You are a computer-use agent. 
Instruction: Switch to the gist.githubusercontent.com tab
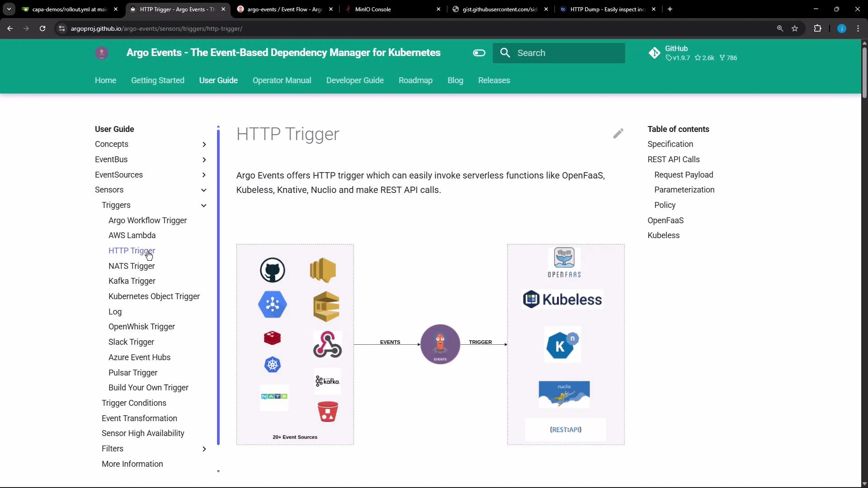tap(500, 9)
